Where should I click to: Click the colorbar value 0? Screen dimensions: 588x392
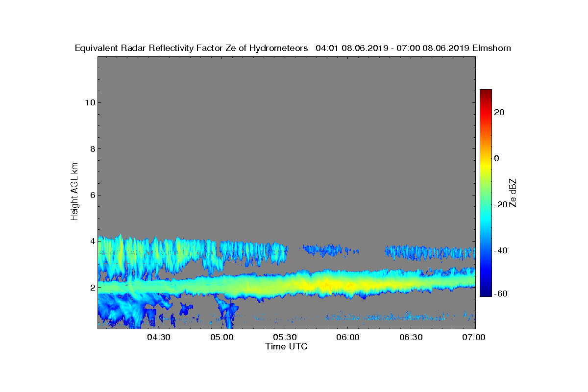coord(497,158)
